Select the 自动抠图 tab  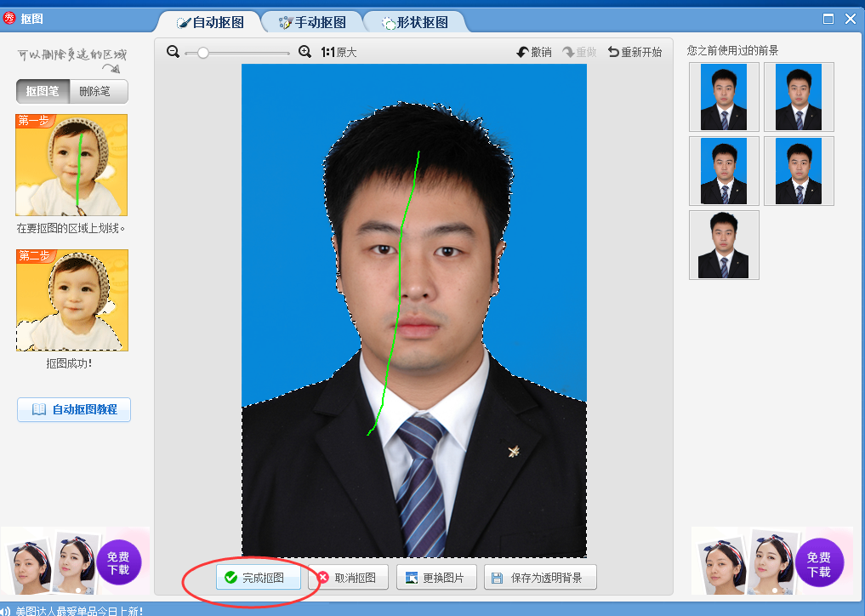(x=209, y=22)
